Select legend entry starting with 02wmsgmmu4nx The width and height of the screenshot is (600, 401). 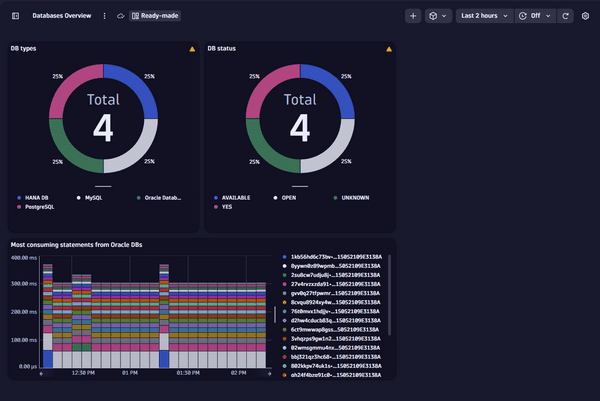click(x=331, y=348)
